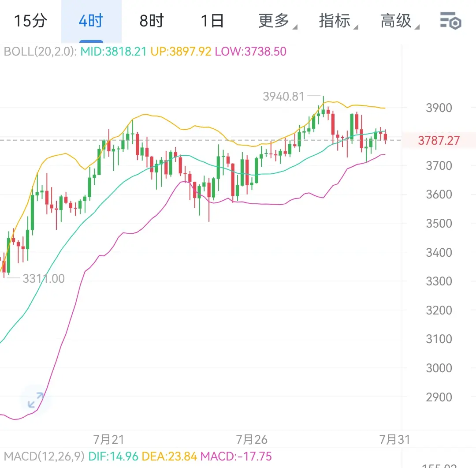
Task: Tap the MACD(12,26,9) indicator label
Action: click(x=44, y=456)
